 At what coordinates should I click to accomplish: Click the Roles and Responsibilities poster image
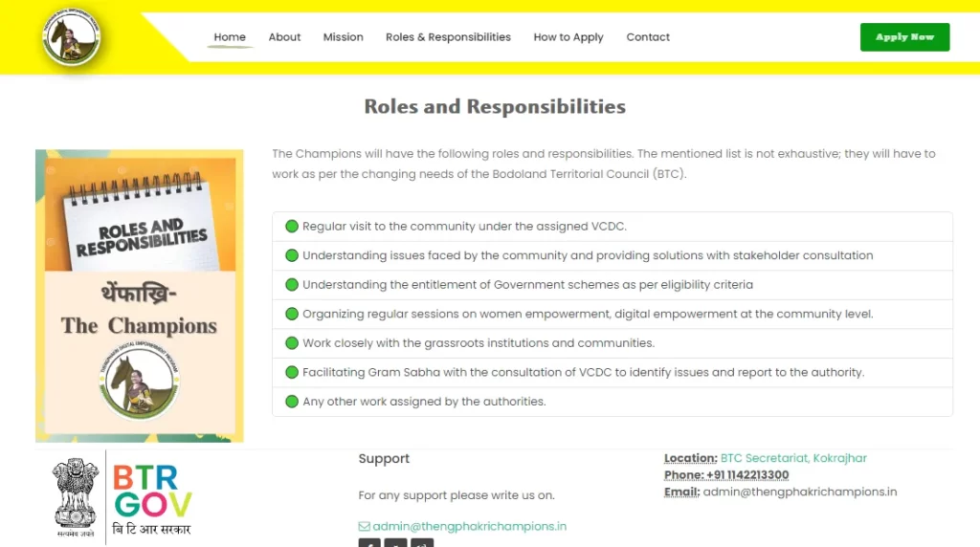[x=140, y=296]
